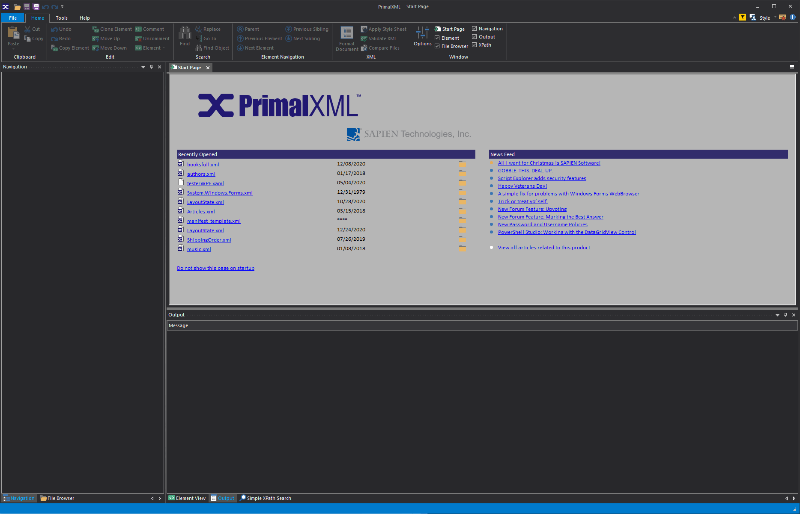Viewport: 800px width, 514px height.
Task: Toggle the Navigation panel checkbox
Action: [476, 29]
